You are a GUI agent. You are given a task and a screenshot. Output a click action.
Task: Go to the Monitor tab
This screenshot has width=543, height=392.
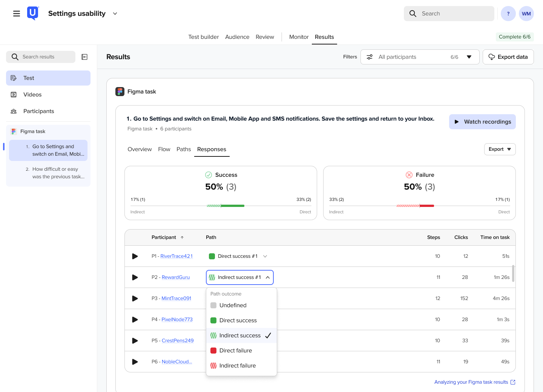coord(299,37)
